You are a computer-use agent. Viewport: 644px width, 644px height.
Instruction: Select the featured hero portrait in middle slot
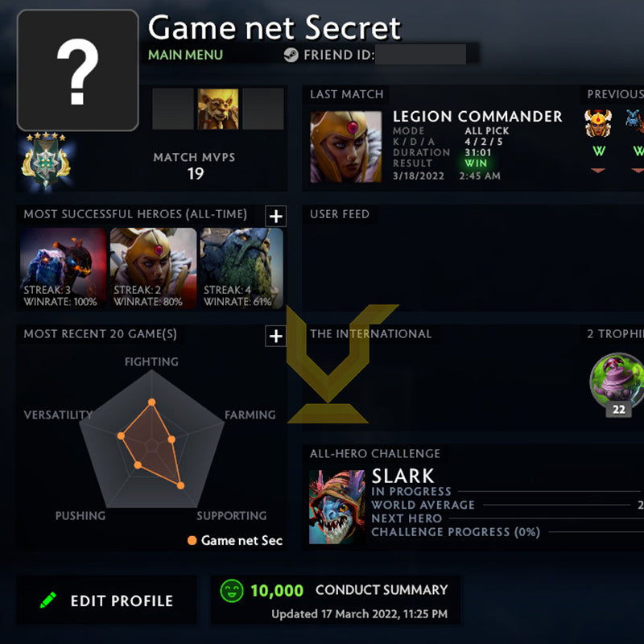(x=217, y=109)
